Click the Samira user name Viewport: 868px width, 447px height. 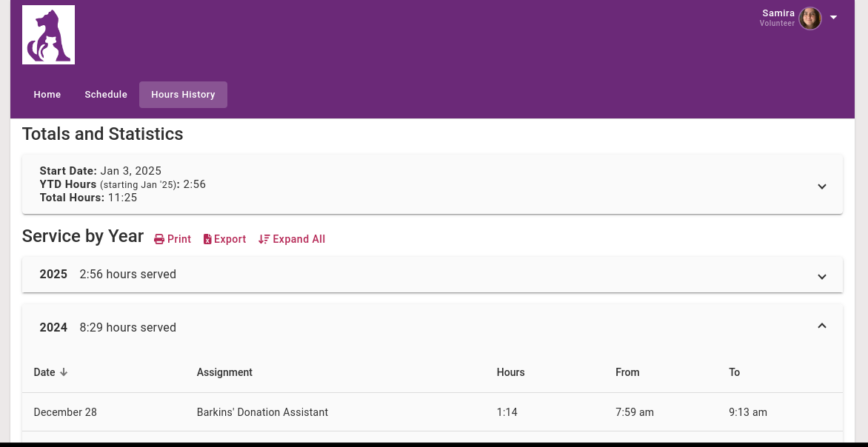click(x=778, y=13)
